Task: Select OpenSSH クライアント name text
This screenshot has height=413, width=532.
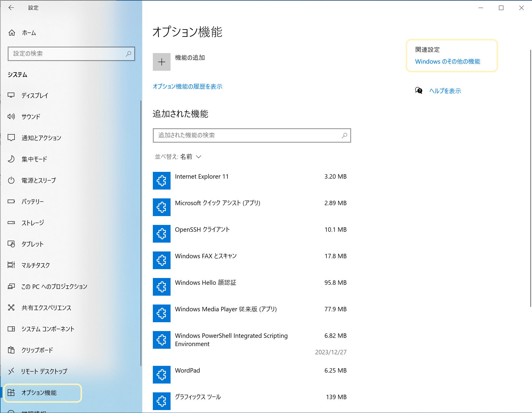Action: [202, 230]
